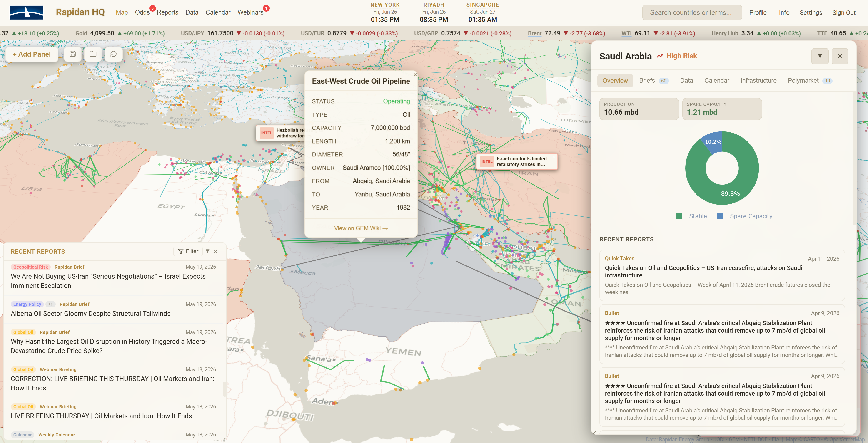Collapse the Saudi Arabia panel with arrow
The height and width of the screenshot is (443, 868).
pos(820,56)
